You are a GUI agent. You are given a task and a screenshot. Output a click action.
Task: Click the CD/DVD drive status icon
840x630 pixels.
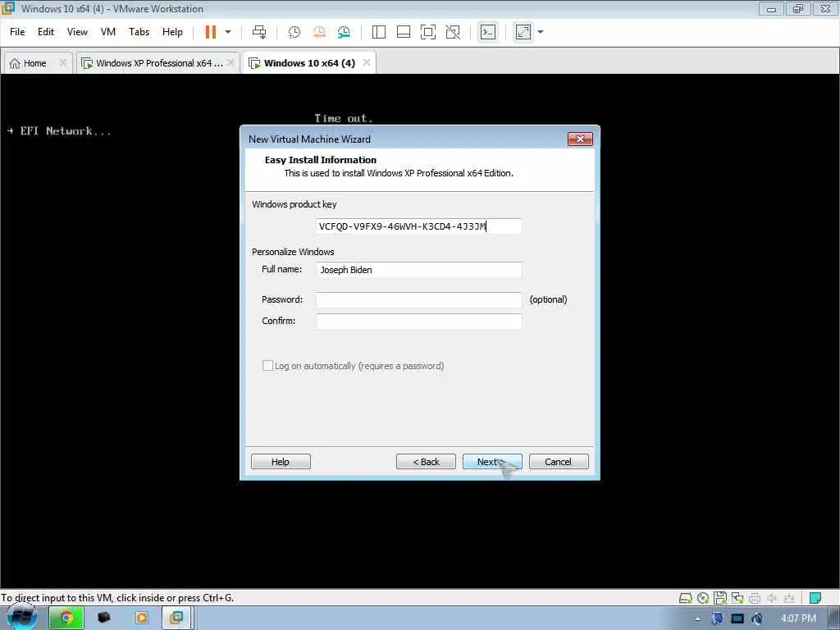(x=703, y=598)
